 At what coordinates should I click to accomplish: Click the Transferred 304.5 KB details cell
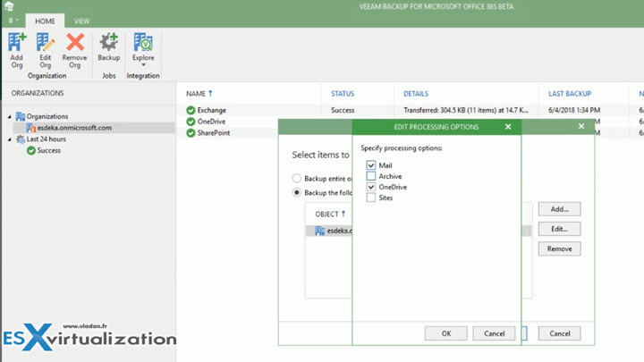[x=466, y=110]
